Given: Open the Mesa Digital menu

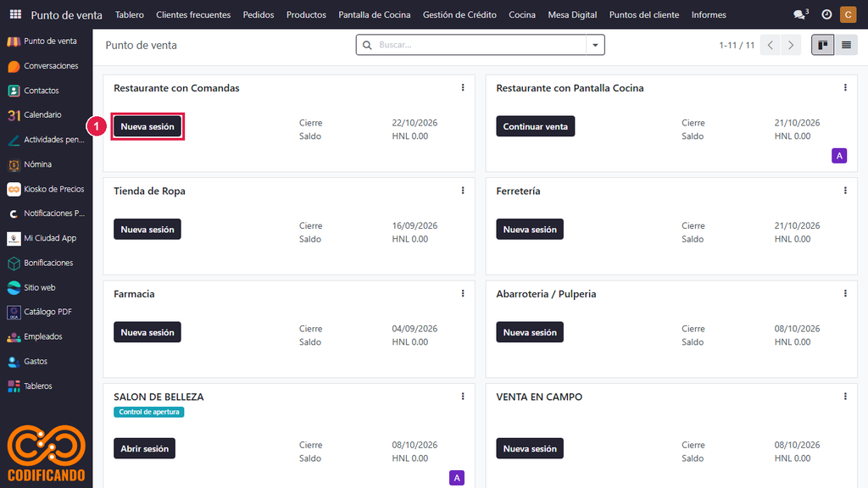Looking at the screenshot, I should click(572, 14).
